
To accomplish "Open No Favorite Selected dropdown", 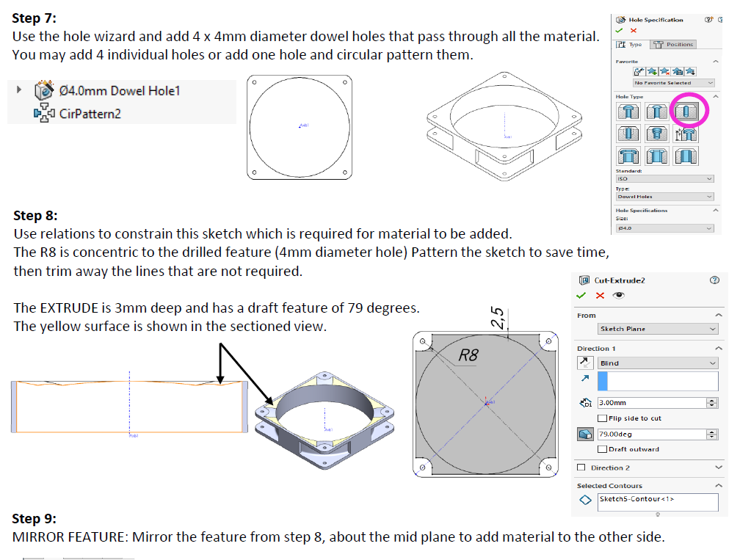I will point(673,83).
